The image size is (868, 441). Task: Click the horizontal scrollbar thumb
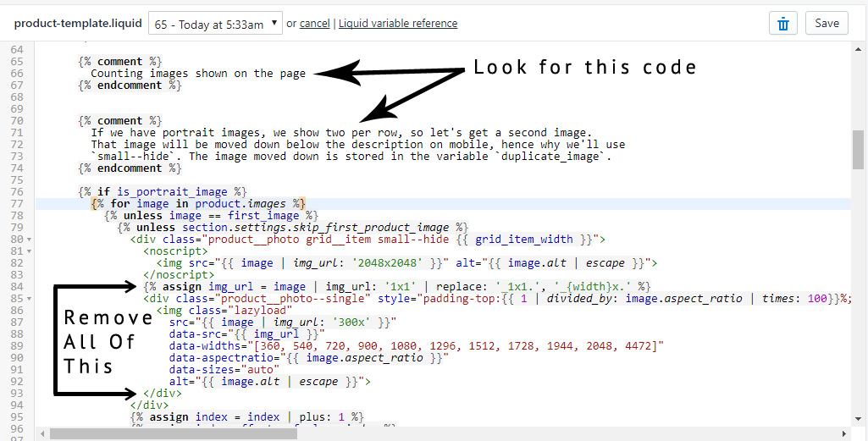pos(174,434)
